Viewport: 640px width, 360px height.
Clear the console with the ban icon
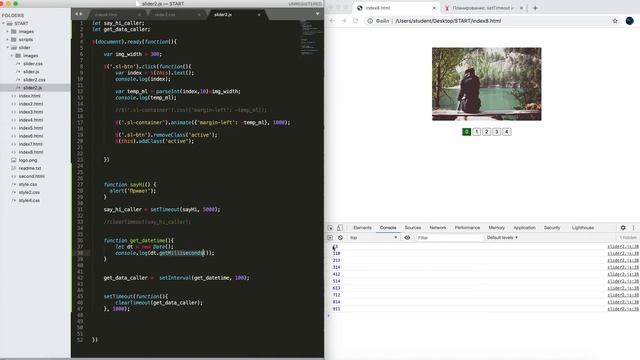pyautogui.click(x=340, y=238)
